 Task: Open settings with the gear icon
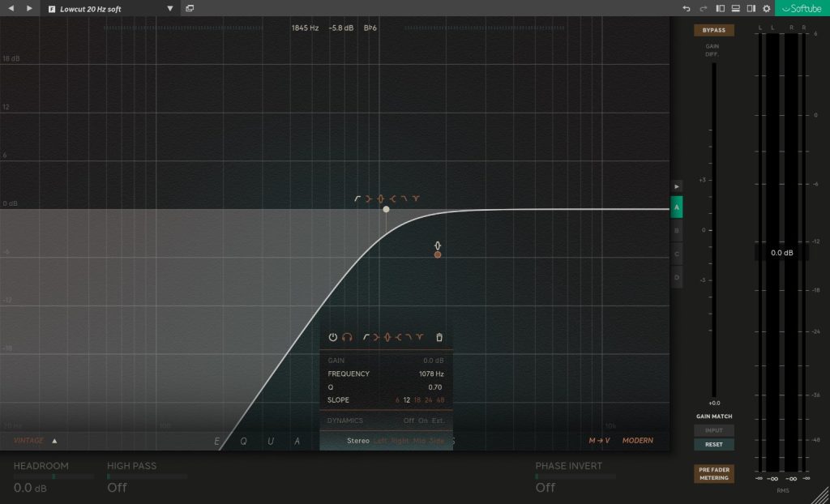(x=766, y=8)
